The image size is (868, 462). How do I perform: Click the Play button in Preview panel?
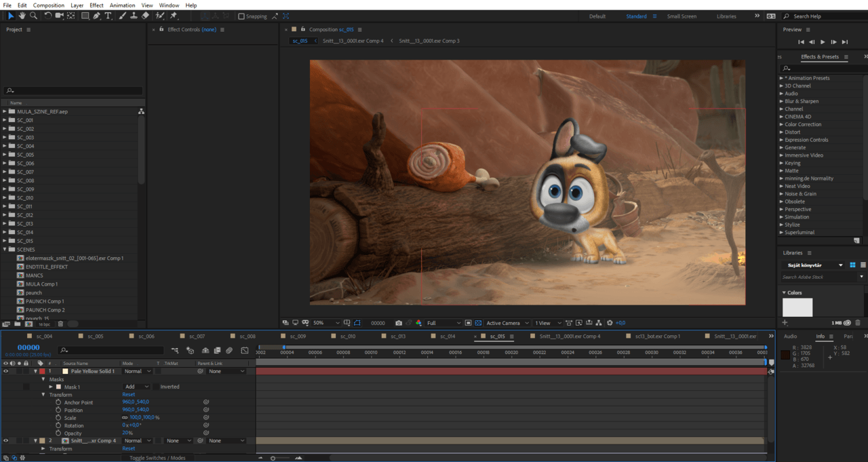pyautogui.click(x=823, y=42)
